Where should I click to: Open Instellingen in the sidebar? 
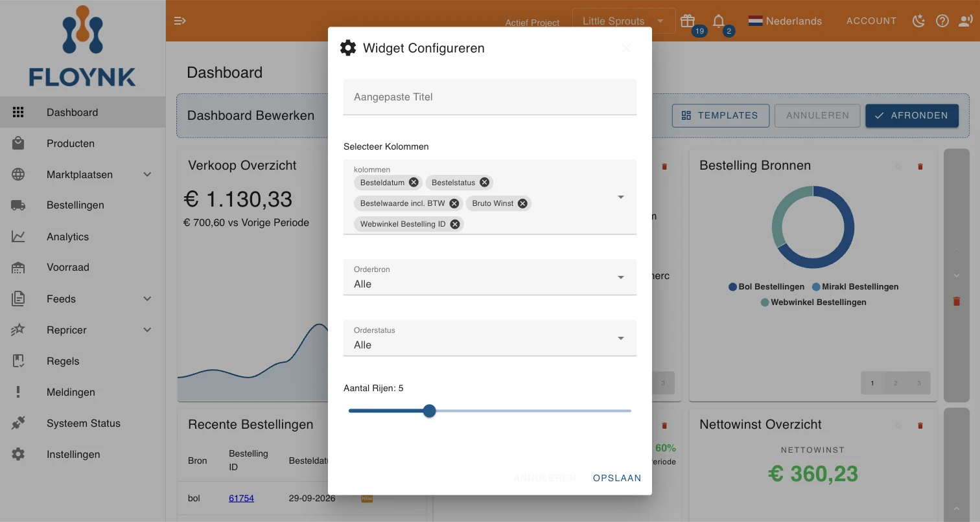(83, 454)
